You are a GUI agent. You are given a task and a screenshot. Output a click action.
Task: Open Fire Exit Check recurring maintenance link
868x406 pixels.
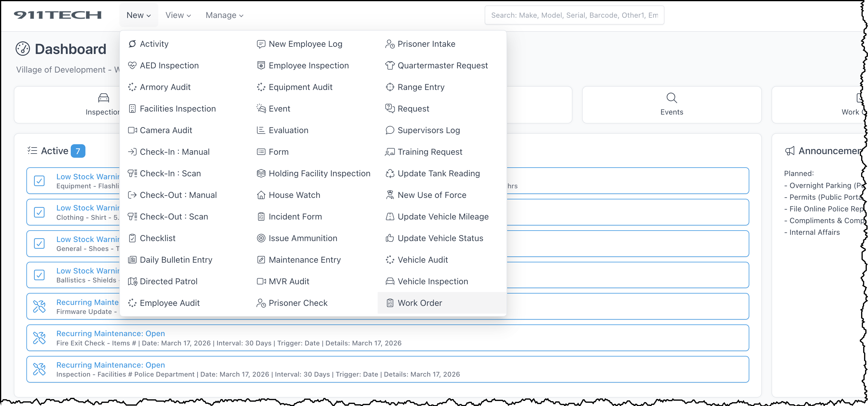[x=111, y=333]
